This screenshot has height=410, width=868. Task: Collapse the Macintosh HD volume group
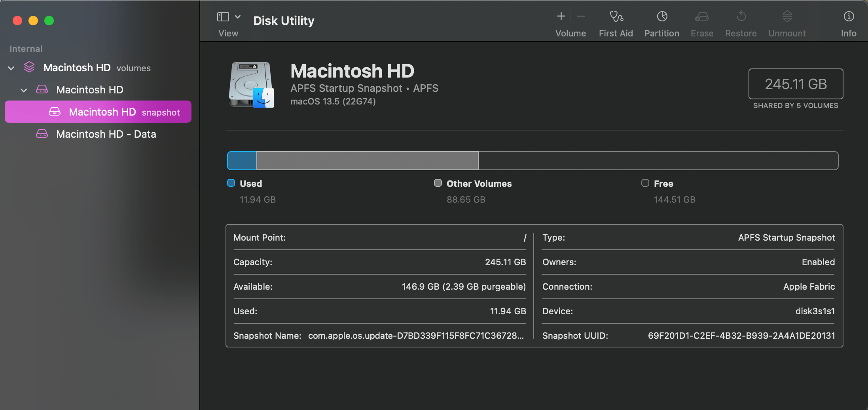[24, 90]
